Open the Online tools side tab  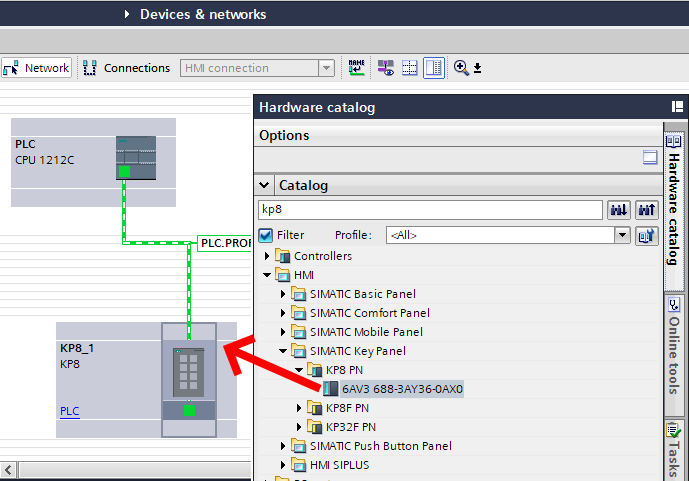pos(674,350)
